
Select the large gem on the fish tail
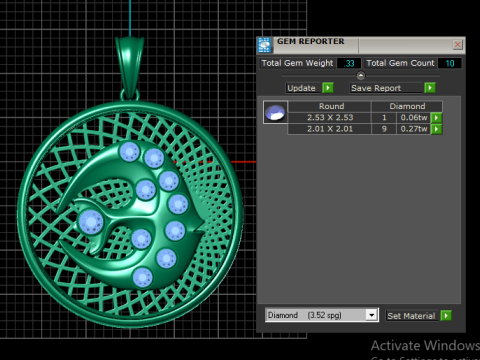(x=91, y=222)
